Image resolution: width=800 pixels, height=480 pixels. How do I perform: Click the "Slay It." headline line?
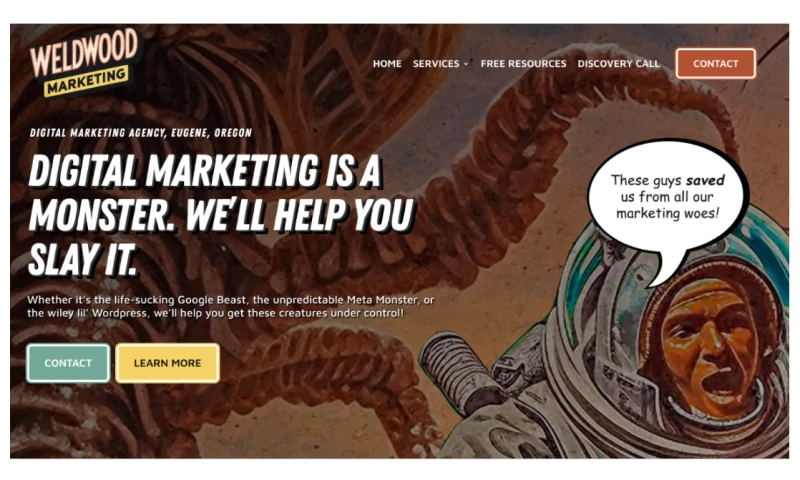pyautogui.click(x=83, y=260)
